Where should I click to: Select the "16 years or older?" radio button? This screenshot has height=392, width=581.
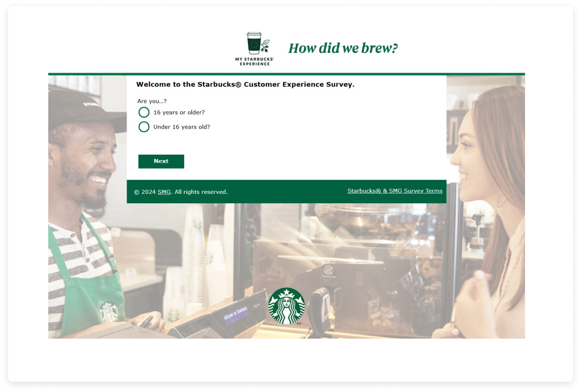(x=144, y=112)
